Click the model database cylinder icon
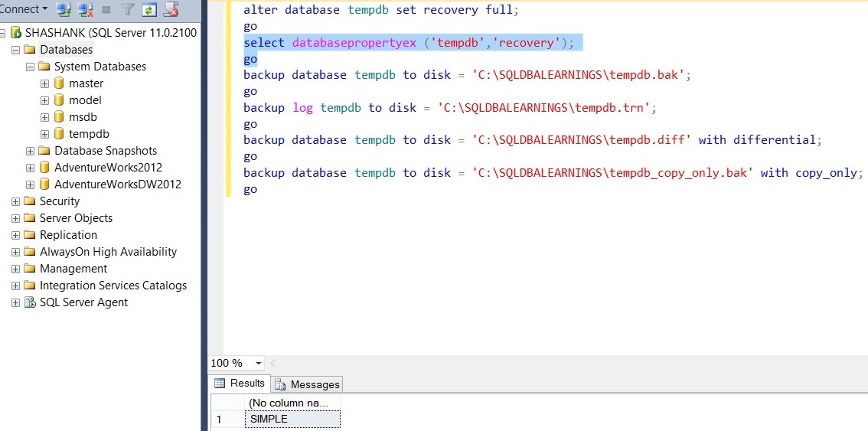 [x=59, y=100]
